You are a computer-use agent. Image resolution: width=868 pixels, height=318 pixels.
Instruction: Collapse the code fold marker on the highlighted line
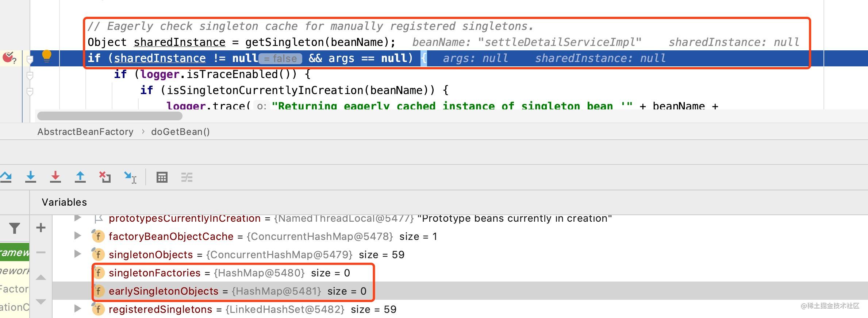pyautogui.click(x=30, y=59)
